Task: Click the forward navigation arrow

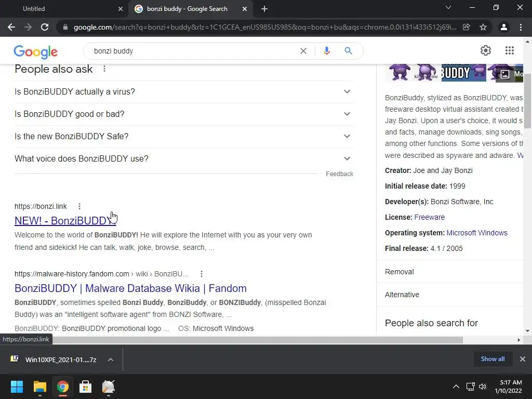Action: (28, 27)
